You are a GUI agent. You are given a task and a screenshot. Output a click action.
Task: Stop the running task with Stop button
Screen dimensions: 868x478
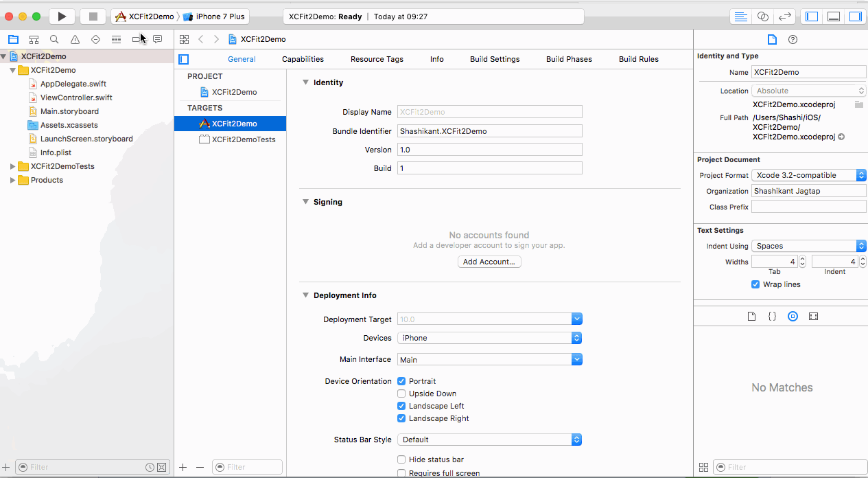click(x=93, y=16)
